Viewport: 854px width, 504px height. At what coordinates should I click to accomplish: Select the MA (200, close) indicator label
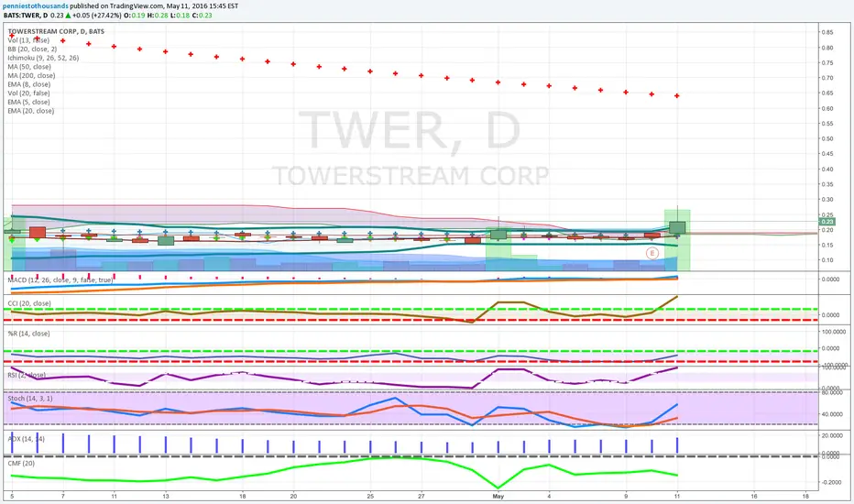point(31,75)
